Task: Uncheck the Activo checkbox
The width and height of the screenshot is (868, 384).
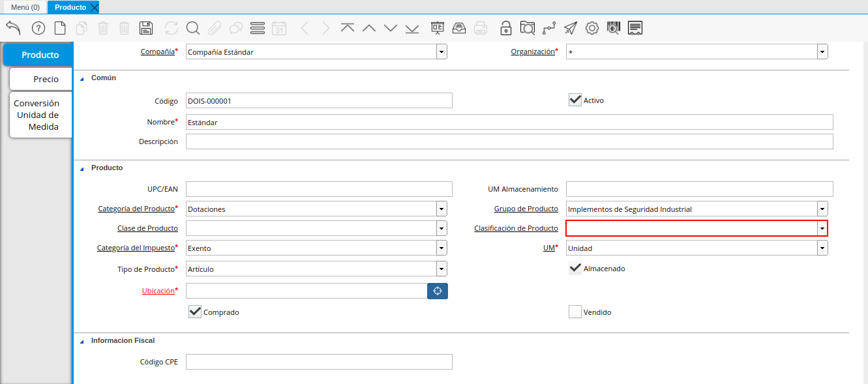Action: pyautogui.click(x=575, y=100)
